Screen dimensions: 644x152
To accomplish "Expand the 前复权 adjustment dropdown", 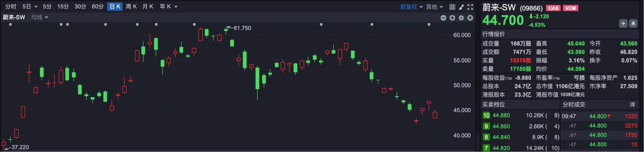I will [x=411, y=7].
